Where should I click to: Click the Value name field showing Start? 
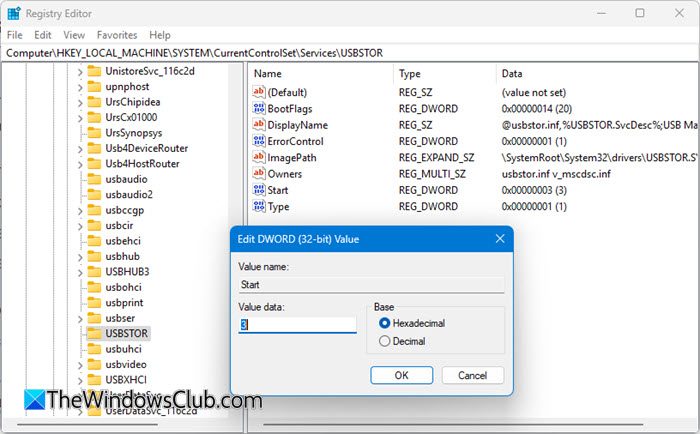tap(371, 284)
